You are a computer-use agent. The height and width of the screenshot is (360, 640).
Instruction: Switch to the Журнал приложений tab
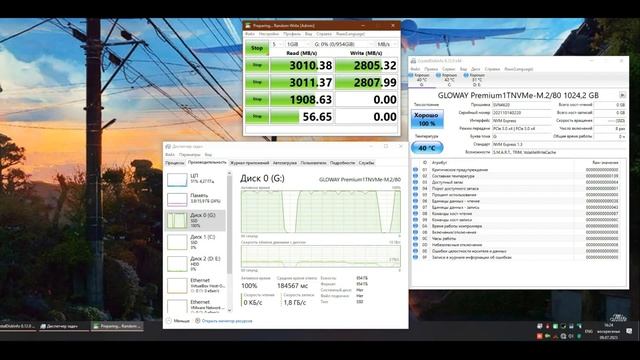[x=249, y=163]
